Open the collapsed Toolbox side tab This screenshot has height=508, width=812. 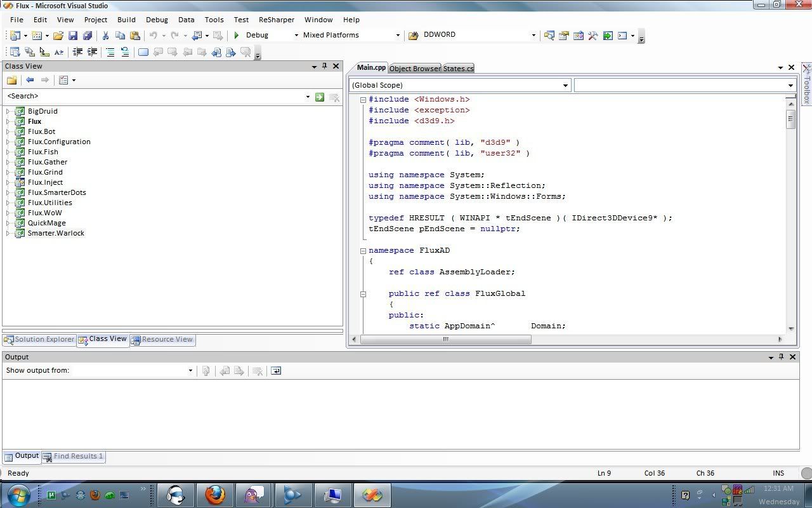806,84
